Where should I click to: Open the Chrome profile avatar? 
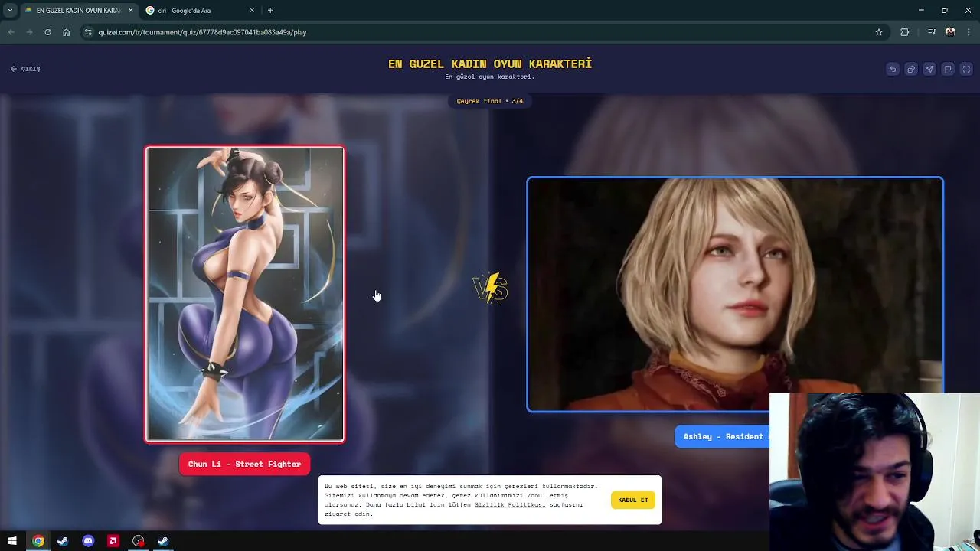click(x=950, y=32)
